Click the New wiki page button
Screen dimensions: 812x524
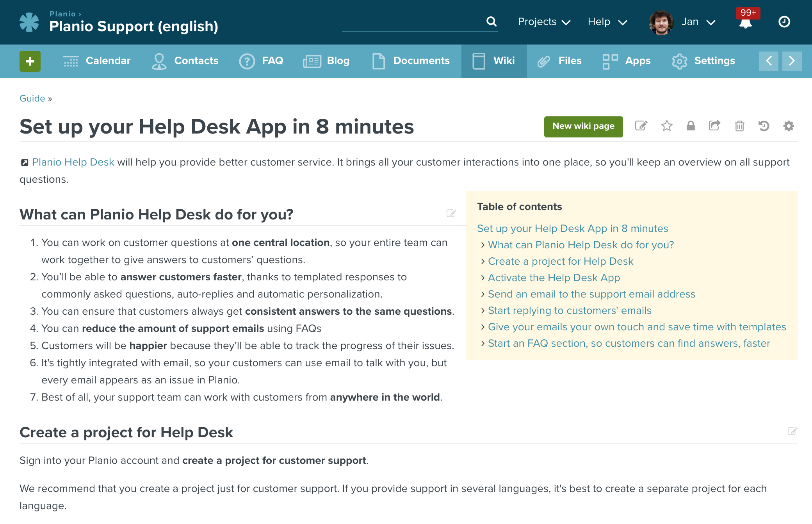583,127
